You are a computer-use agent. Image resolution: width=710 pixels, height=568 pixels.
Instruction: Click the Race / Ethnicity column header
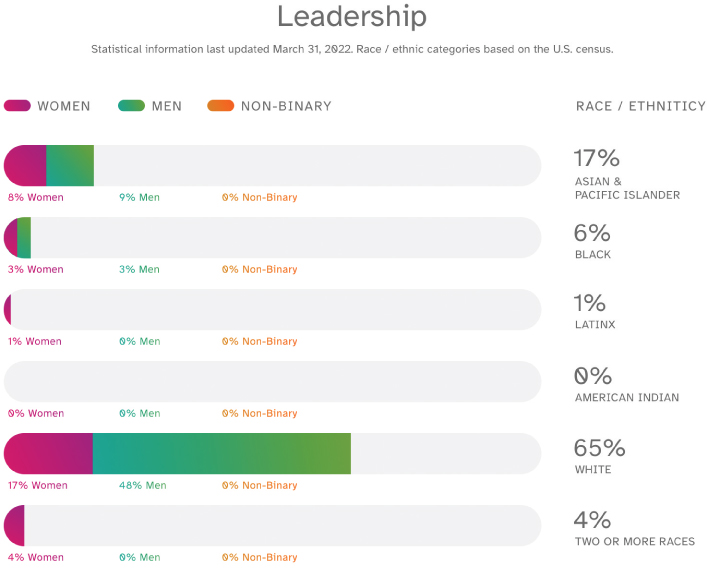(x=640, y=106)
